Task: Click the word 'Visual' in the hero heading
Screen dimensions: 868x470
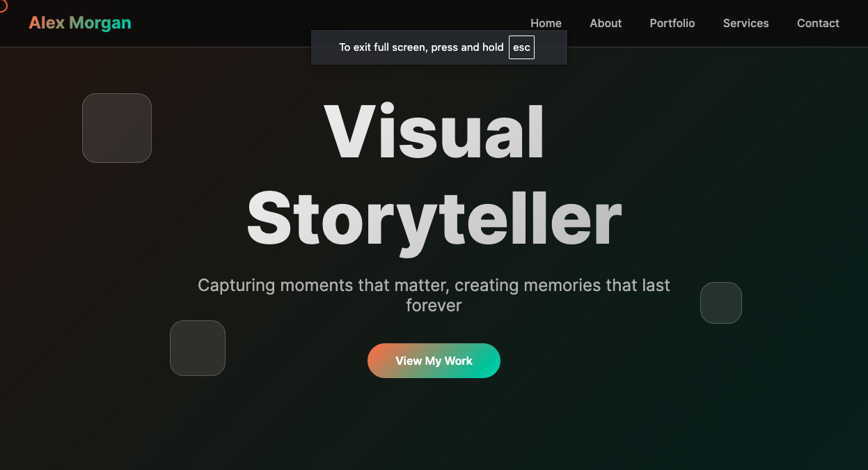Action: [x=434, y=133]
